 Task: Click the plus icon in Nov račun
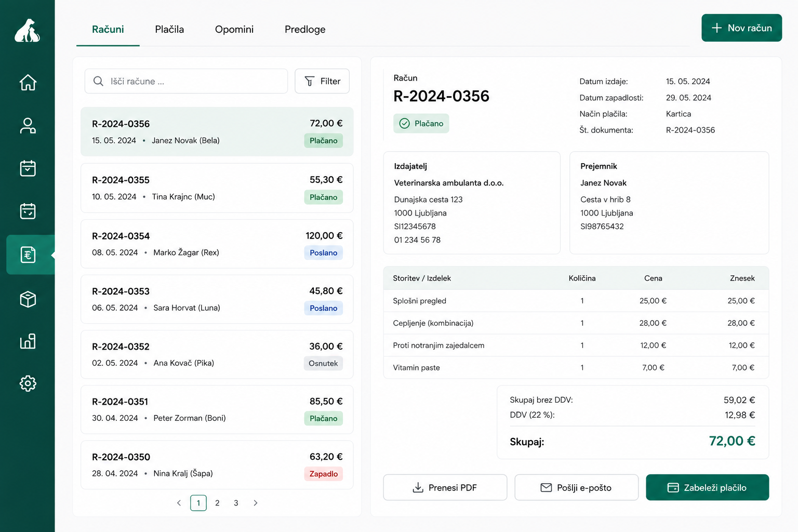point(716,28)
